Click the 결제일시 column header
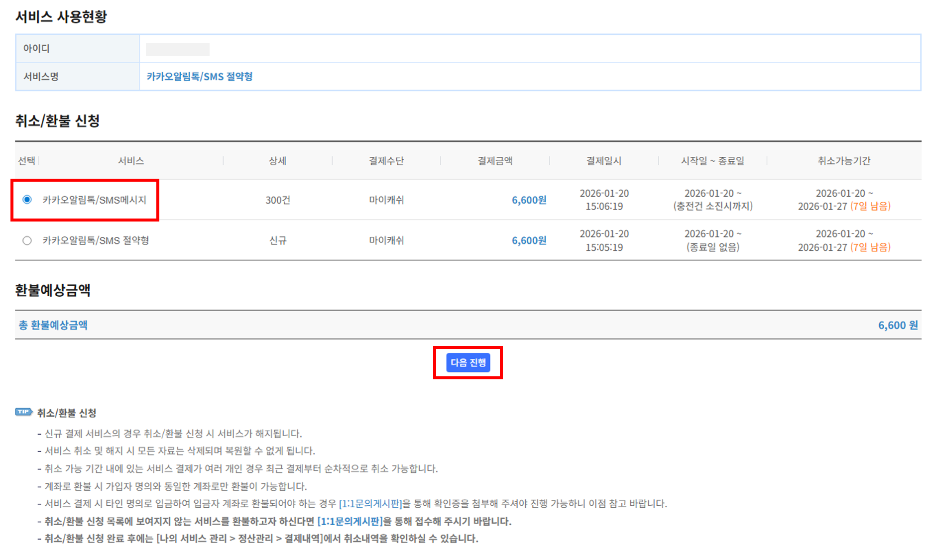Screen dimensions: 936x560 (x=603, y=161)
